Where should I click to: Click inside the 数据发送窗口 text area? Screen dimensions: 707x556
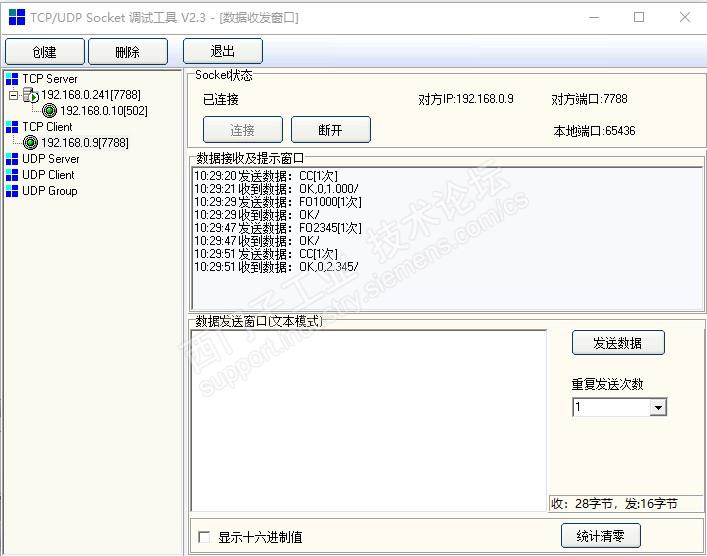coord(369,421)
